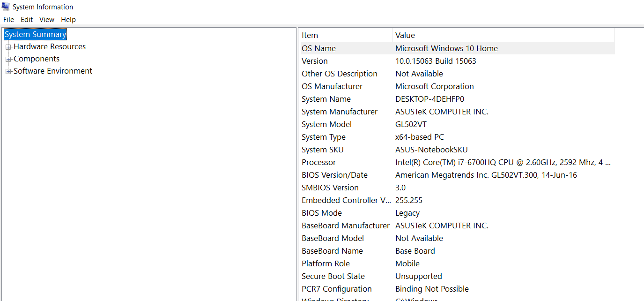Select the Hardware Resources category label

[x=50, y=47]
